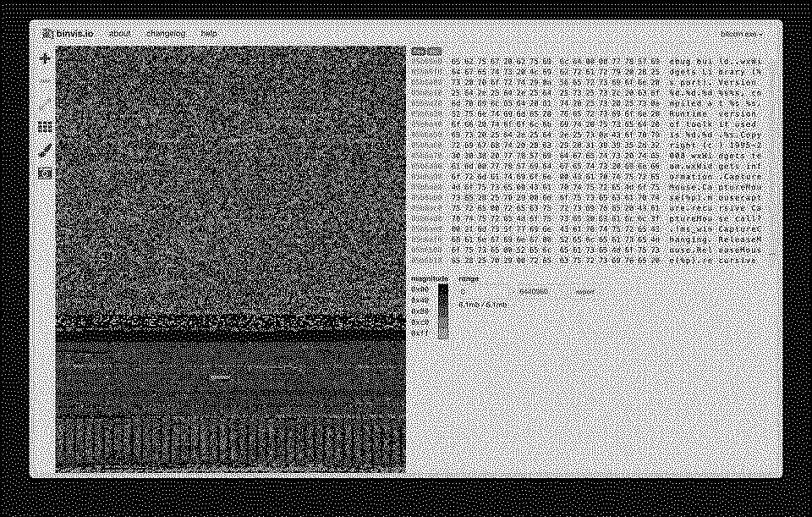Open the about page link
The image size is (812, 517).
pos(119,34)
